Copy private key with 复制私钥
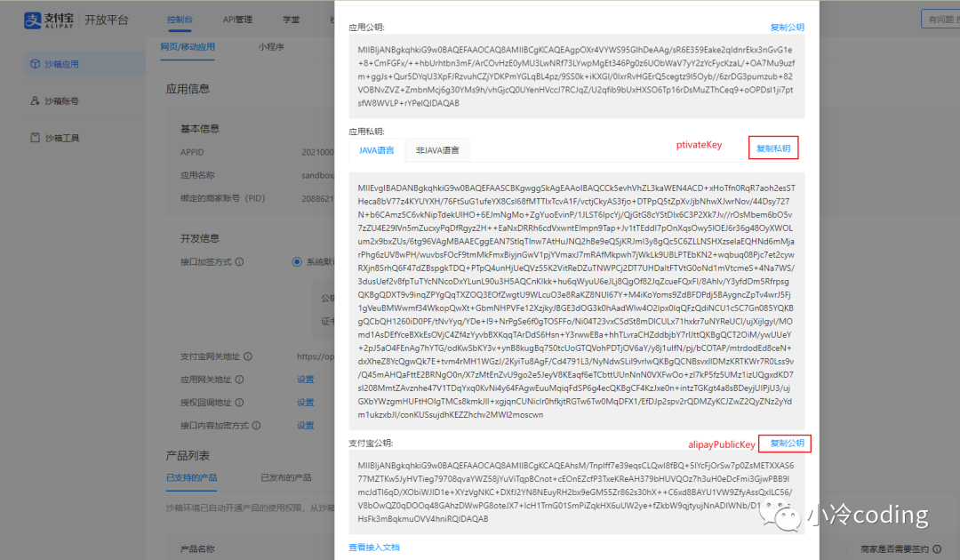This screenshot has height=560, width=960. tap(773, 148)
